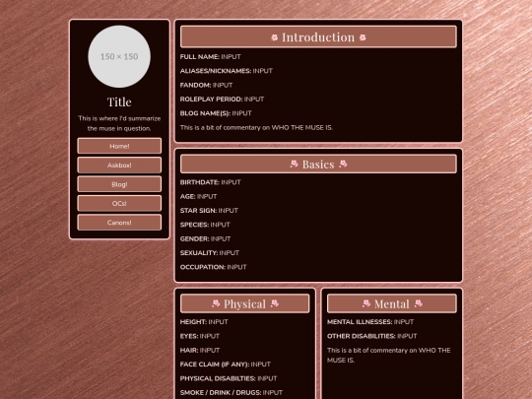Click the Mental section commentary paragraph
This screenshot has width=532, height=399.
tap(389, 356)
